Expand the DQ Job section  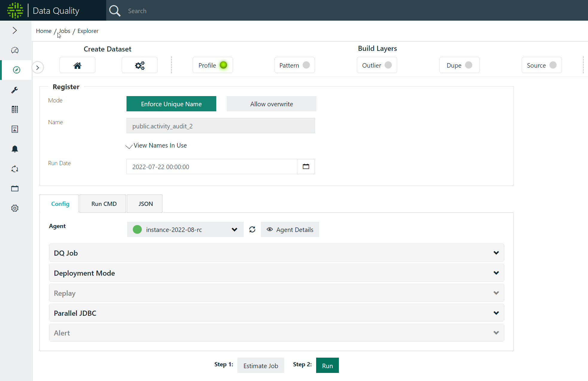click(276, 253)
